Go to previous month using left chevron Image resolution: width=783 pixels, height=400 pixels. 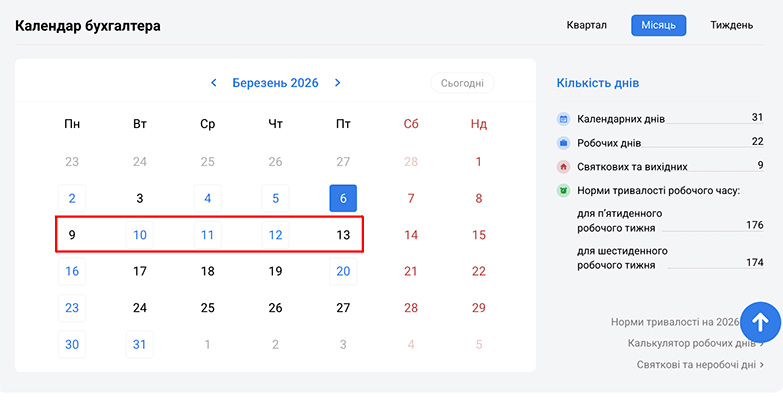[x=214, y=83]
